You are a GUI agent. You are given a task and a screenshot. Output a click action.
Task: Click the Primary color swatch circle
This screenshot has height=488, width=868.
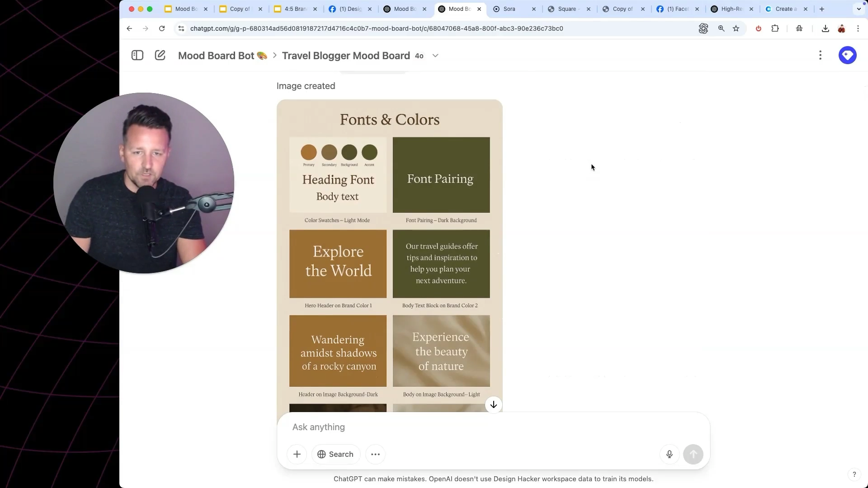coord(309,152)
